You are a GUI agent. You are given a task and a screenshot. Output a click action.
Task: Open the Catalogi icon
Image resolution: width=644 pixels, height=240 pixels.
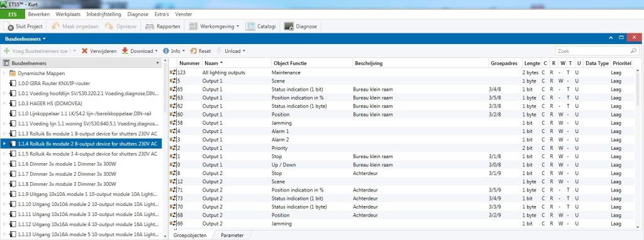coord(250,26)
